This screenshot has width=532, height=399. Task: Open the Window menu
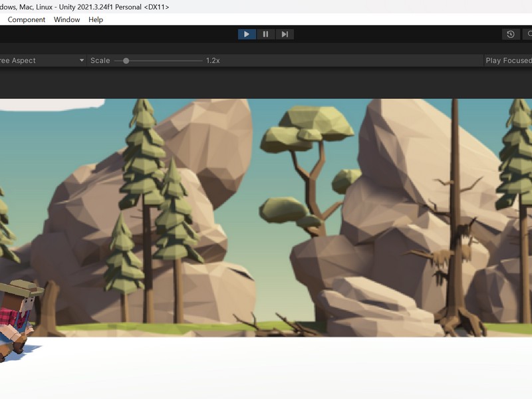point(67,20)
